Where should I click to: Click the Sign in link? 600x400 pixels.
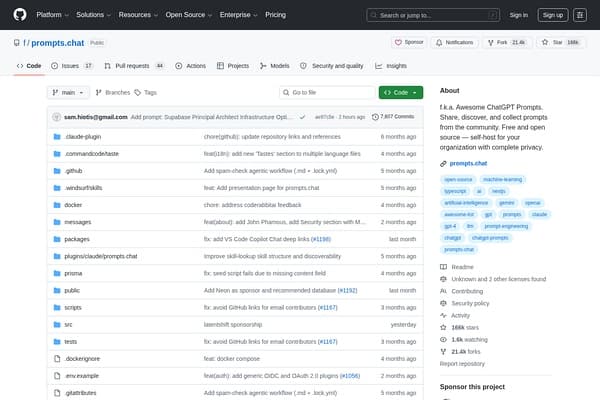tap(518, 15)
